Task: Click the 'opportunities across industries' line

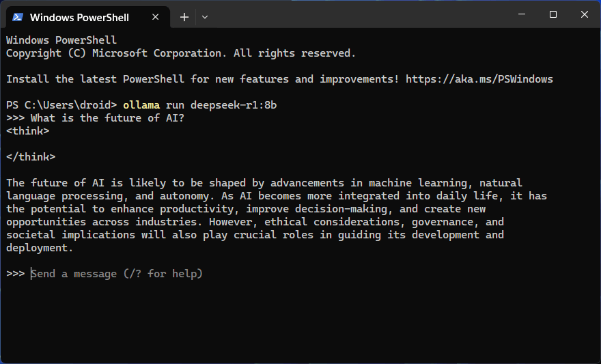Action: point(255,222)
